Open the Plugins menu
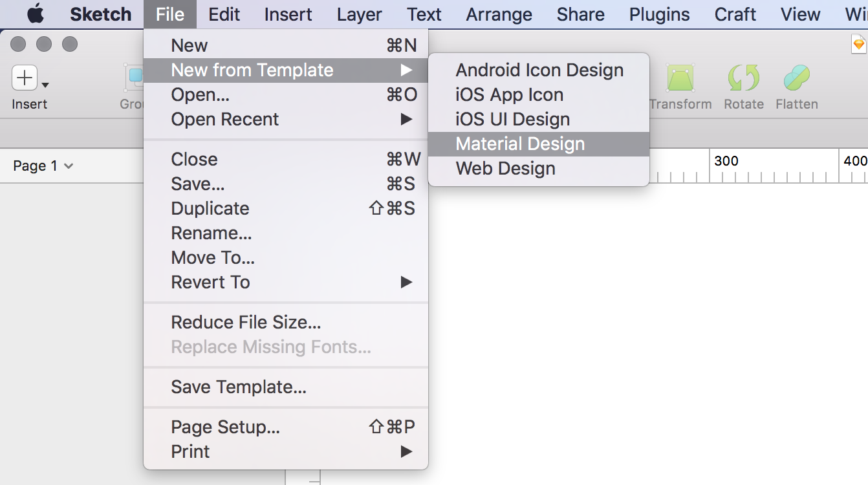The image size is (868, 485). 660,14
